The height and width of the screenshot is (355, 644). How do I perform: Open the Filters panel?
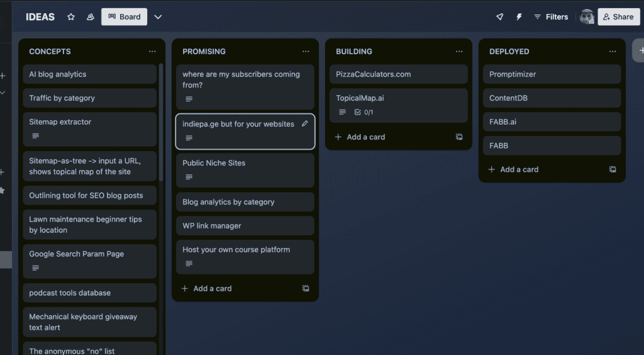(x=551, y=17)
